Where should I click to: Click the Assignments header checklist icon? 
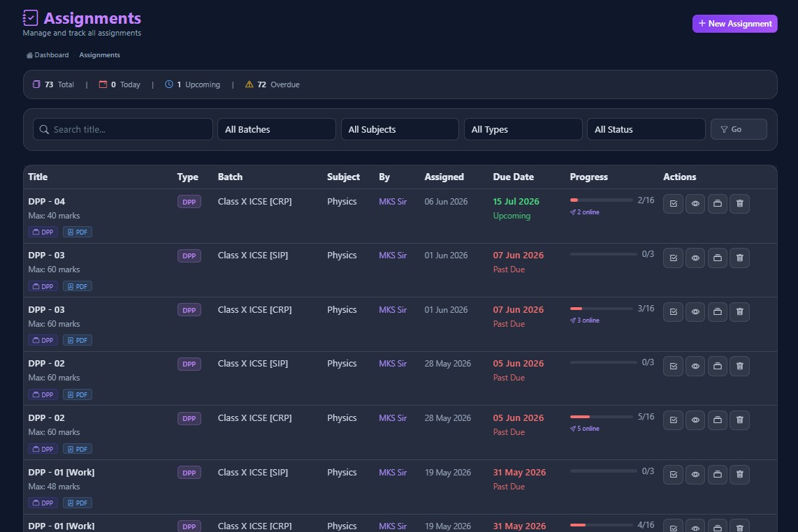(x=31, y=17)
